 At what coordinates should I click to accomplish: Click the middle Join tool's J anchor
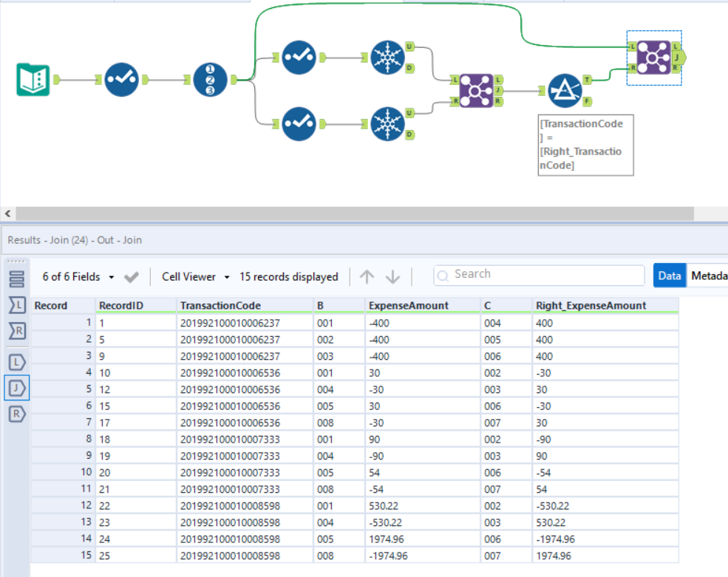498,91
